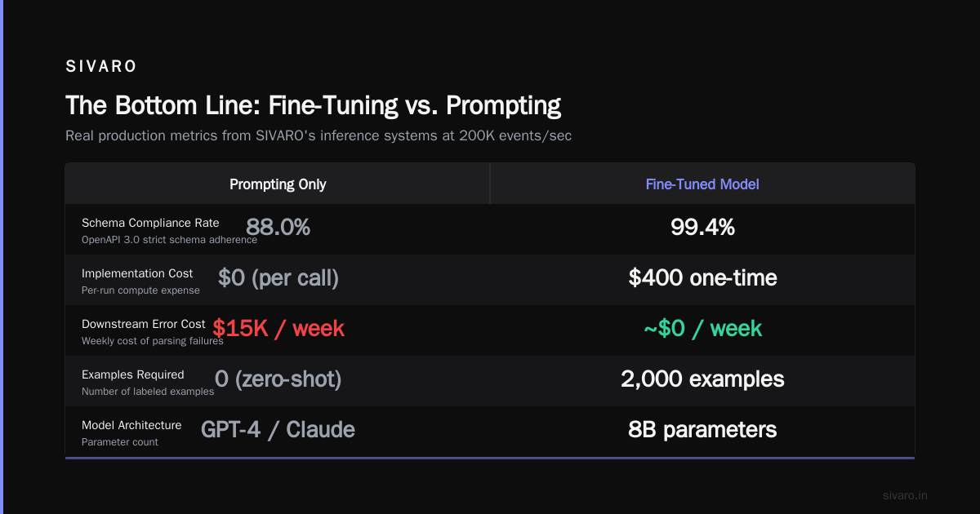The width and height of the screenshot is (980, 514).
Task: Click the Downstream Error Cost label
Action: [x=144, y=324]
